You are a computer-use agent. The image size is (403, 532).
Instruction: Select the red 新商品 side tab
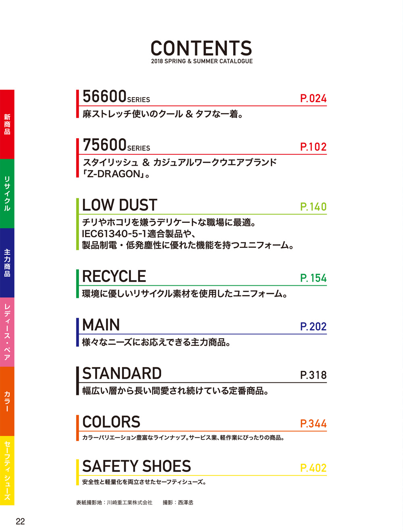click(7, 124)
